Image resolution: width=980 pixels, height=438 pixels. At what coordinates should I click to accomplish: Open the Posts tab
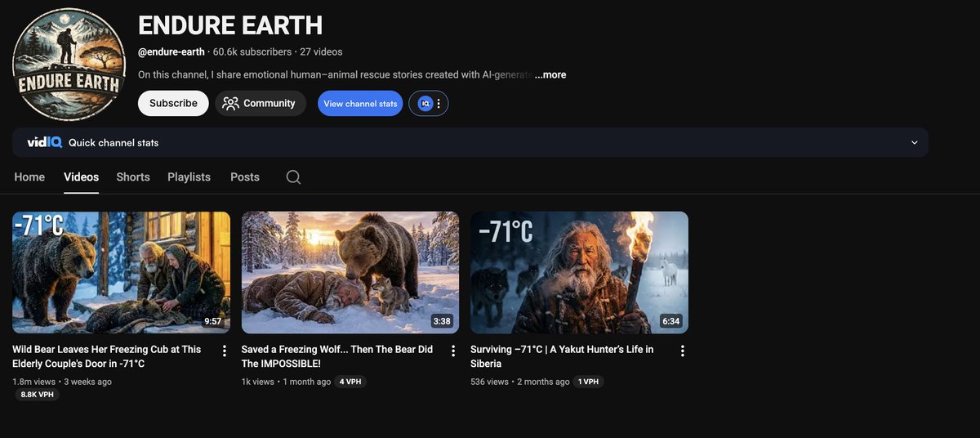click(245, 177)
